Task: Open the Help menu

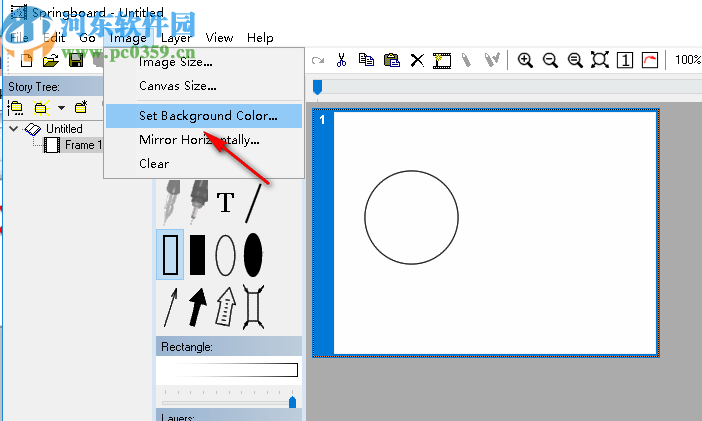Action: point(260,38)
